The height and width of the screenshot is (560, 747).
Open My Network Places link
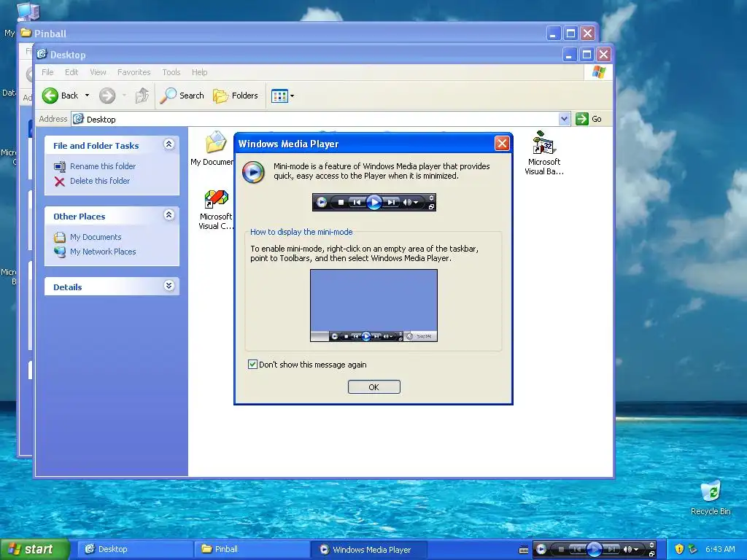pos(103,252)
